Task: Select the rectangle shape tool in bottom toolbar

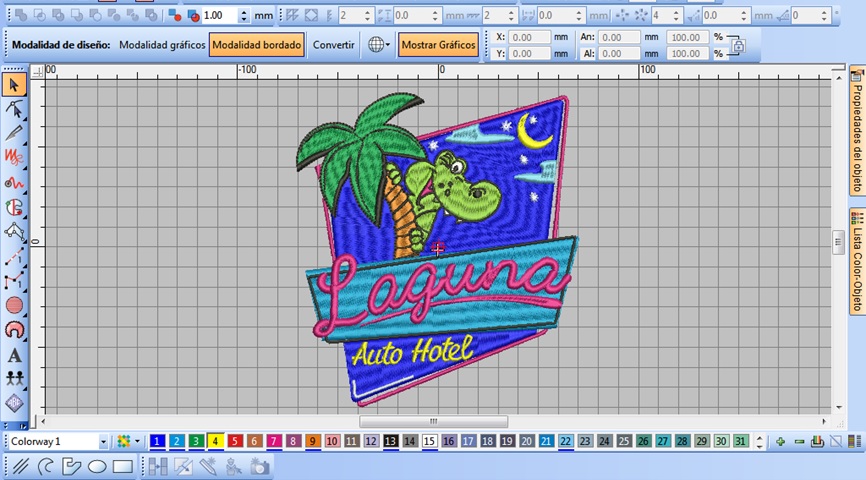Action: coord(123,466)
